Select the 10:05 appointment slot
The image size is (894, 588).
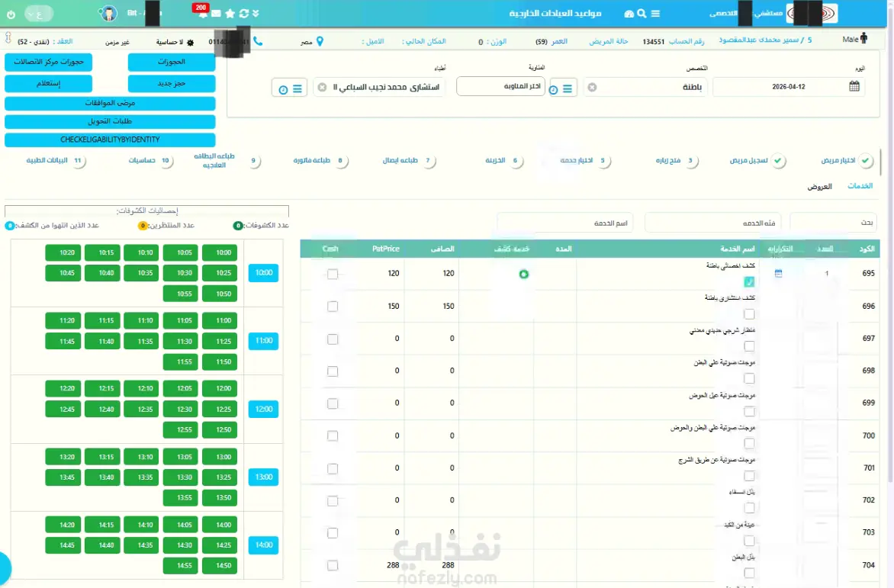pos(181,252)
